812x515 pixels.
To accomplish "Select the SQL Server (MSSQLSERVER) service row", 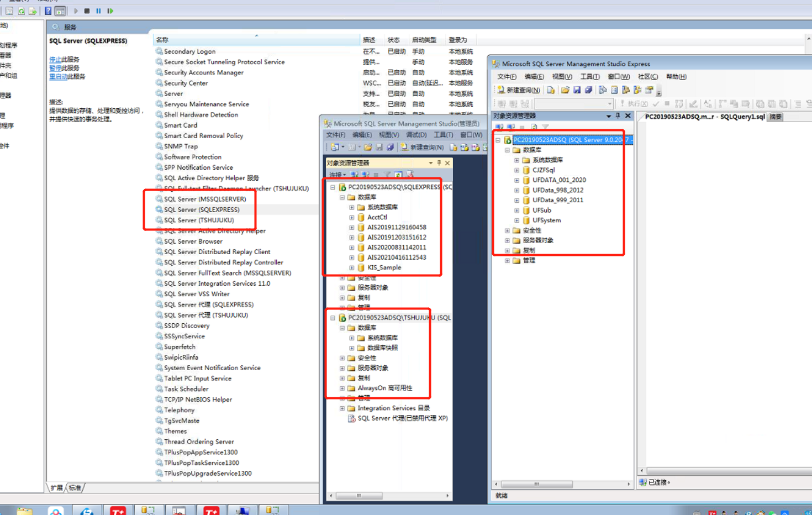I will coord(205,199).
